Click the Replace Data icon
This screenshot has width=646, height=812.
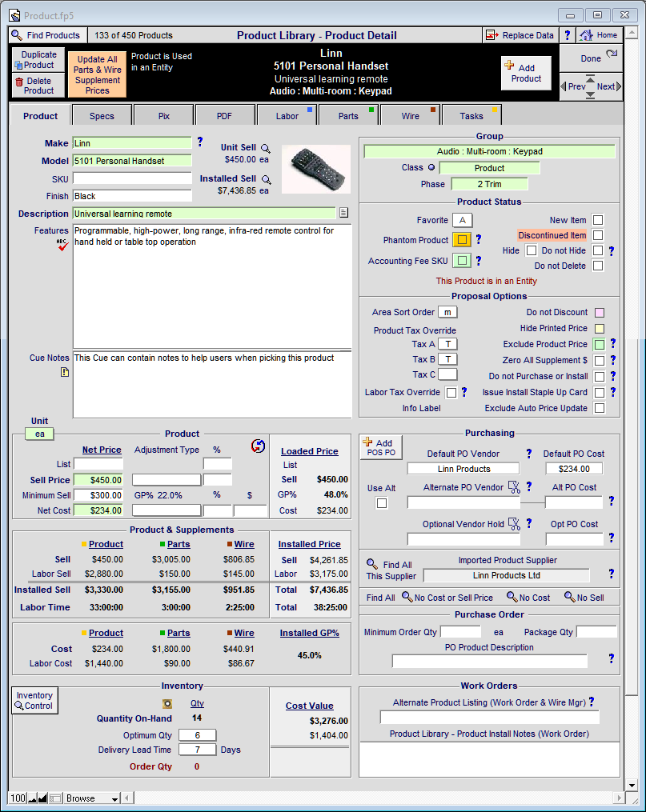[492, 35]
